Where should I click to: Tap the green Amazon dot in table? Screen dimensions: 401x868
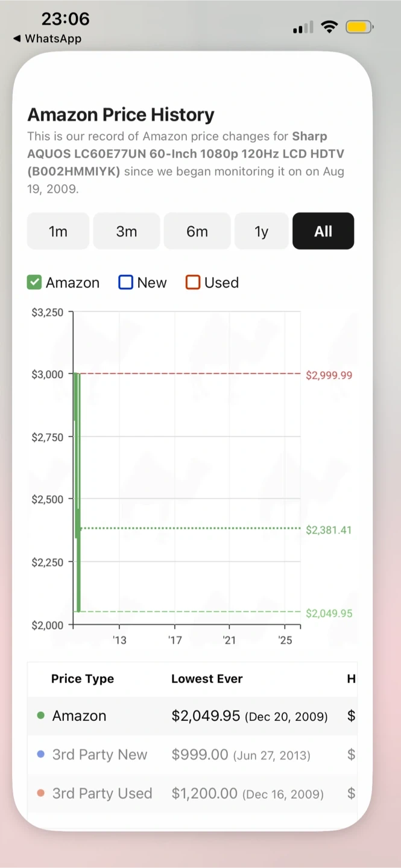tap(41, 715)
